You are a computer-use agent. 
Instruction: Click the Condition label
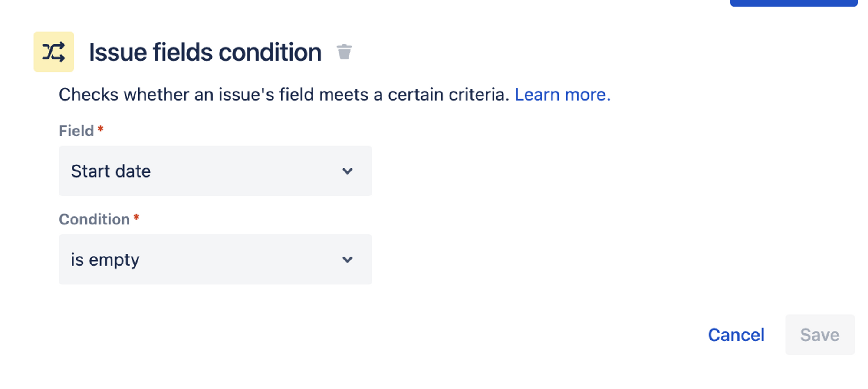(94, 219)
